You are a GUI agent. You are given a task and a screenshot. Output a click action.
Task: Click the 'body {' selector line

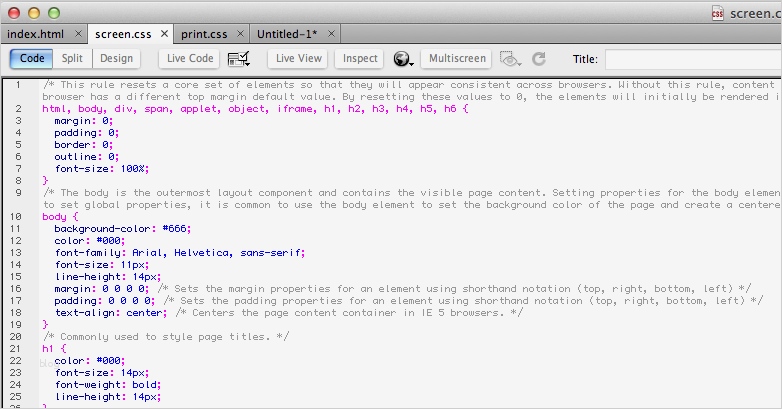click(60, 216)
